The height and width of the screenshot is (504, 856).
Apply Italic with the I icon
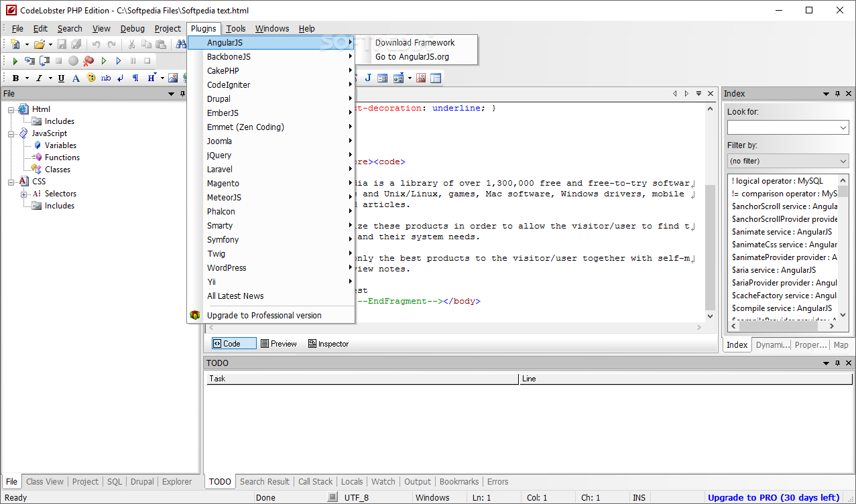point(39,78)
